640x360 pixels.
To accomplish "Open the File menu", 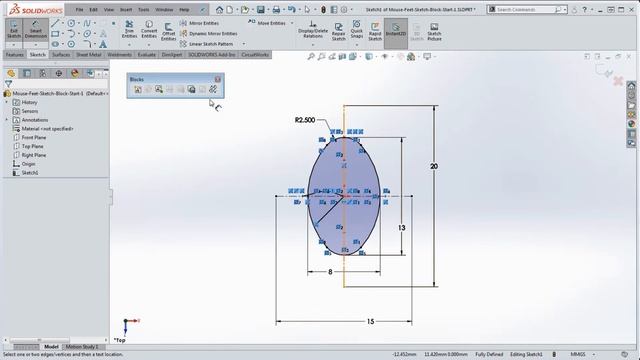I will tap(80, 9).
